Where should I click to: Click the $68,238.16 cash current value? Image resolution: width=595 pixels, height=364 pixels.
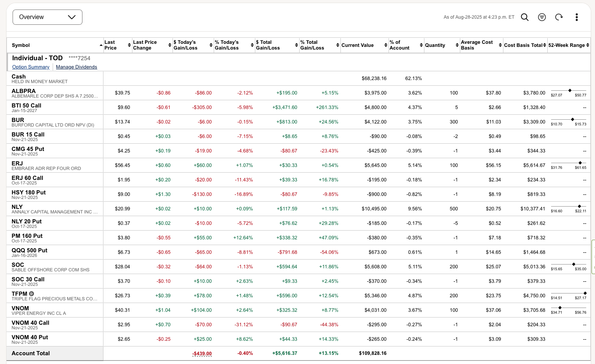pyautogui.click(x=374, y=79)
